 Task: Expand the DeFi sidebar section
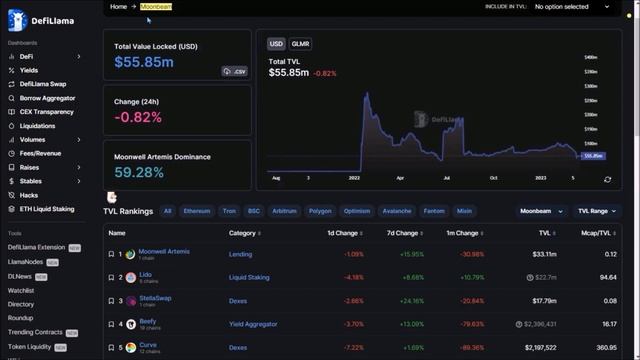click(x=79, y=57)
